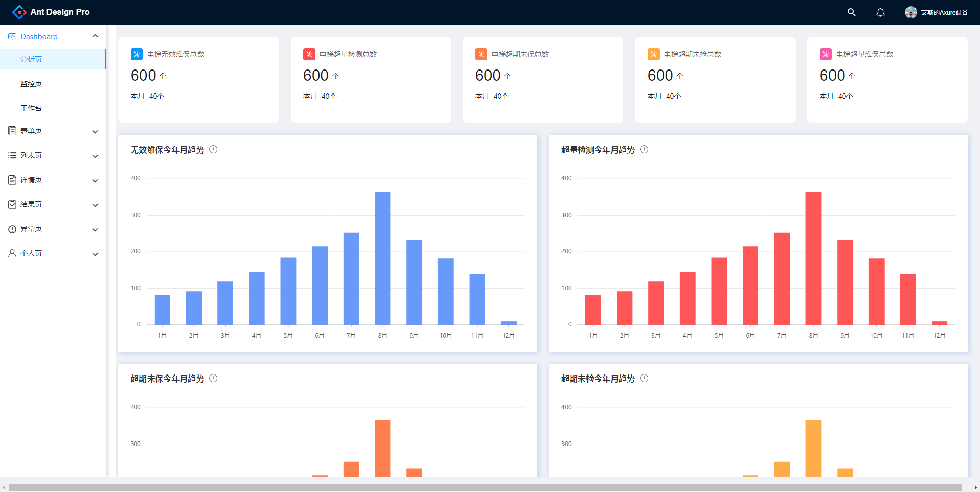The height and width of the screenshot is (492, 980).
Task: Click the yellow 8月 bar in 超期未检 chart
Action: [814, 449]
